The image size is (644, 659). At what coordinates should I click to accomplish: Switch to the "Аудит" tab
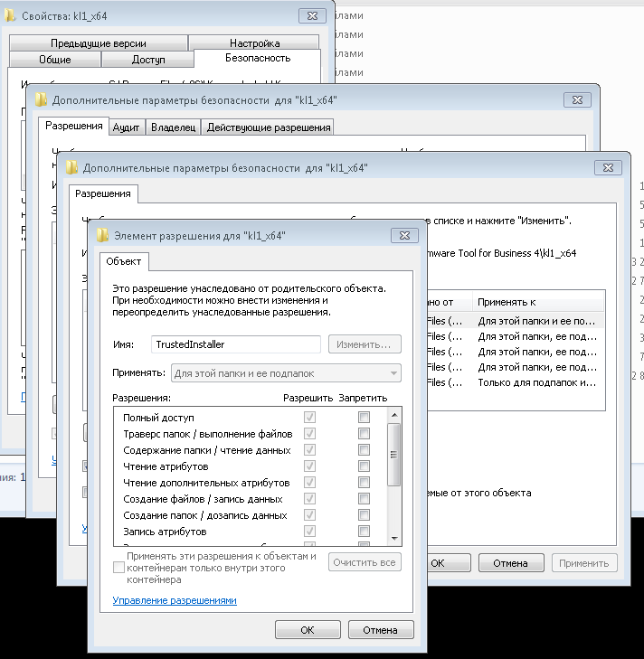[x=126, y=127]
